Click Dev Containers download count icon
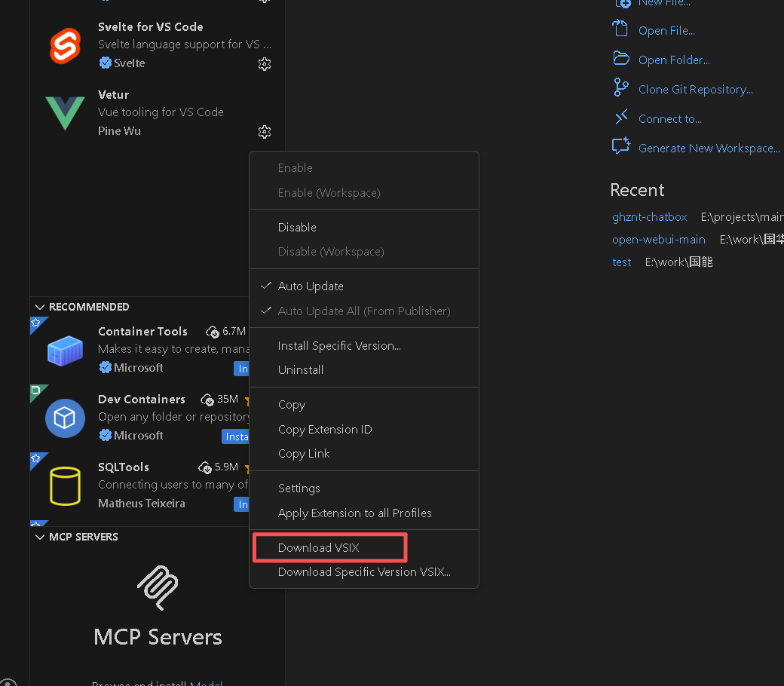 pyautogui.click(x=207, y=400)
